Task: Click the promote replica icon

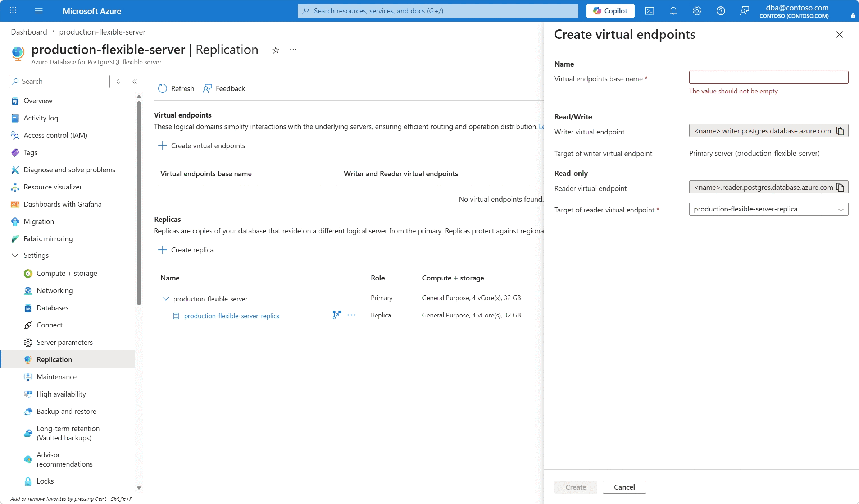Action: [x=337, y=315]
